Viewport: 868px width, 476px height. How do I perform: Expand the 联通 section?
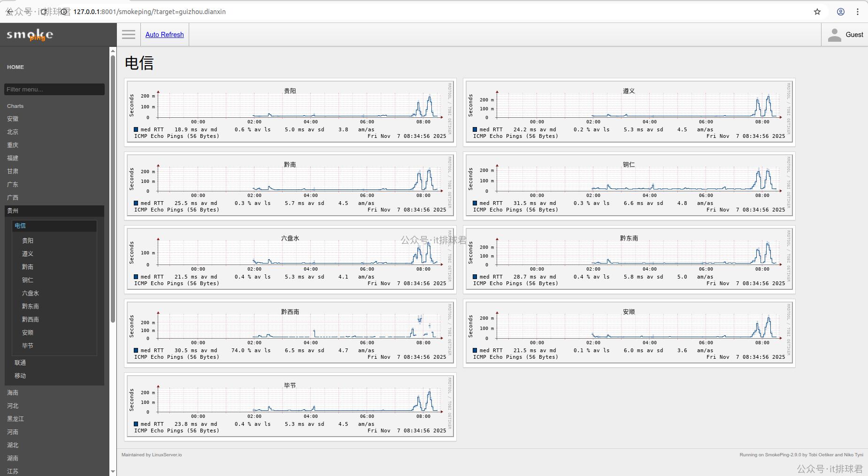point(21,362)
